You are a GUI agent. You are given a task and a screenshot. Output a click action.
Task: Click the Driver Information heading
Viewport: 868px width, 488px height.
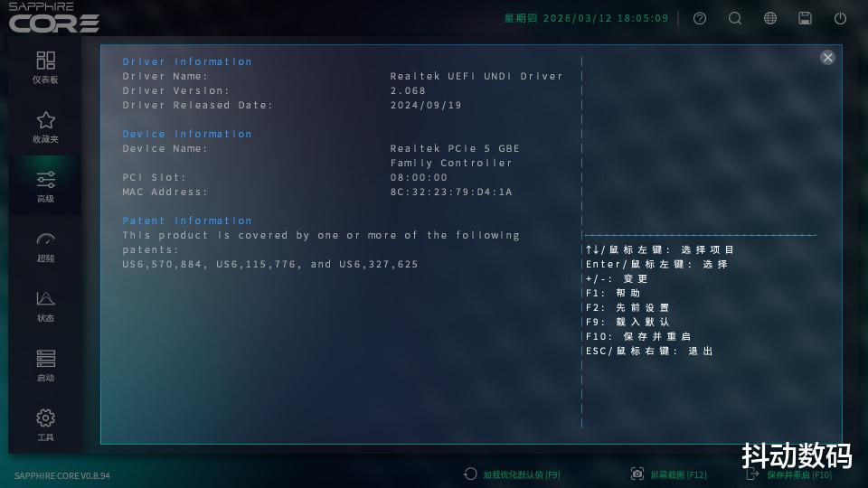(x=187, y=61)
